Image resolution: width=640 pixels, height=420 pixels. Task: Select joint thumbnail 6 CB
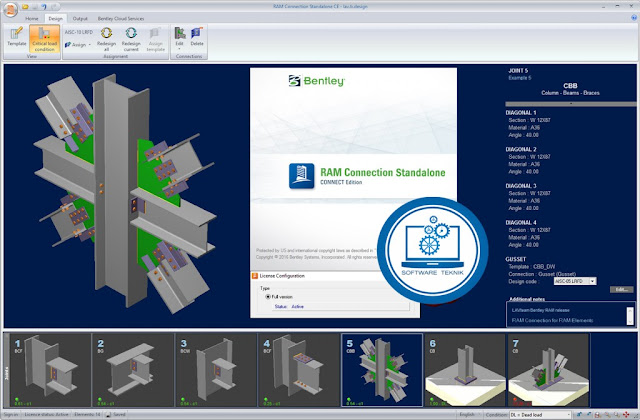coord(465,370)
